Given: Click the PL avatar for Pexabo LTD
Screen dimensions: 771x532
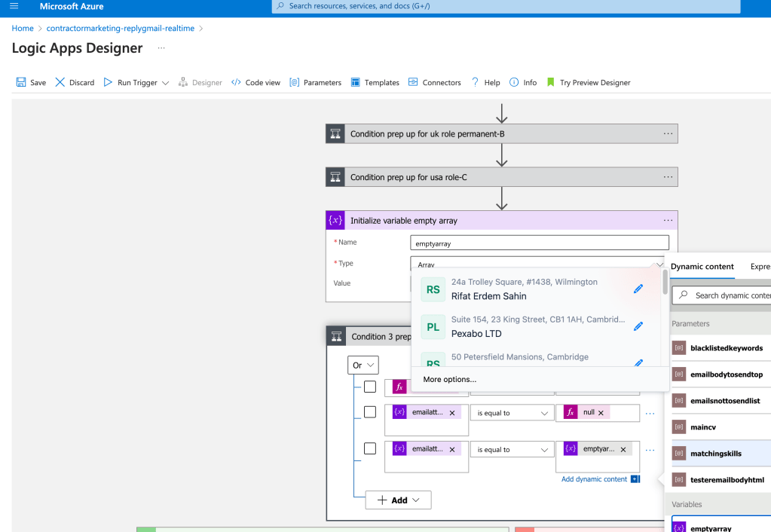Looking at the screenshot, I should click(433, 327).
